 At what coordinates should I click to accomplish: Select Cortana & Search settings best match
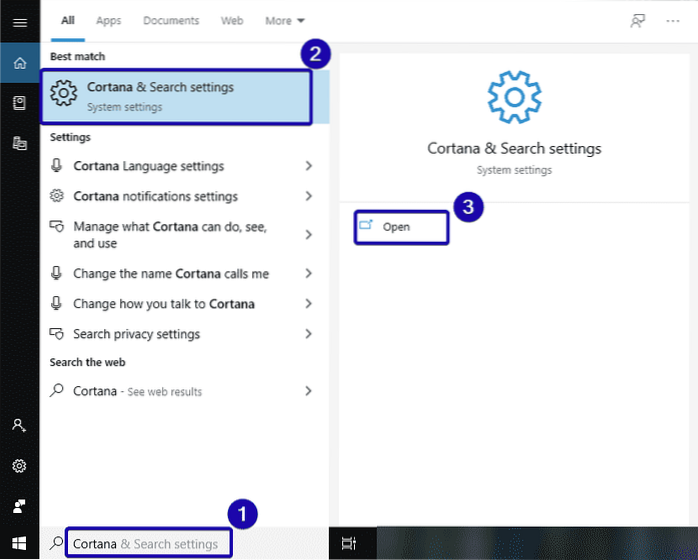[176, 96]
